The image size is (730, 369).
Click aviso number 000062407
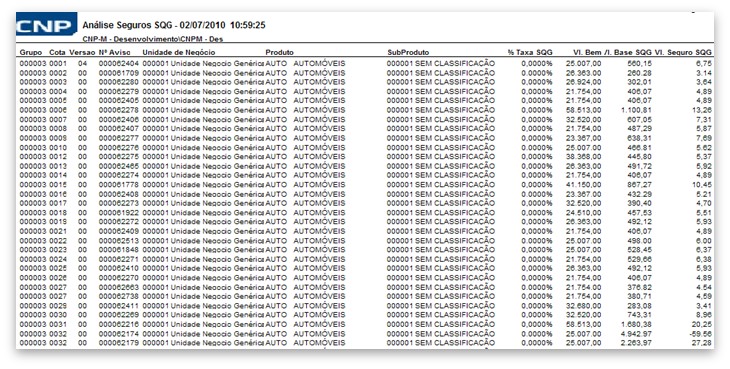119,128
